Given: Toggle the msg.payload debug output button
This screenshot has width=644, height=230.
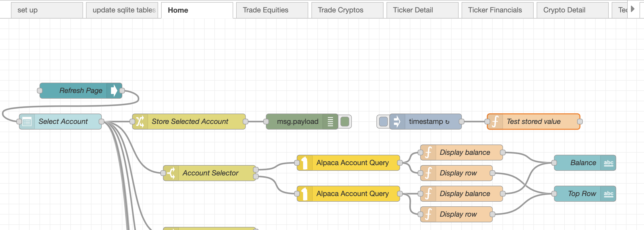Looking at the screenshot, I should [x=345, y=122].
